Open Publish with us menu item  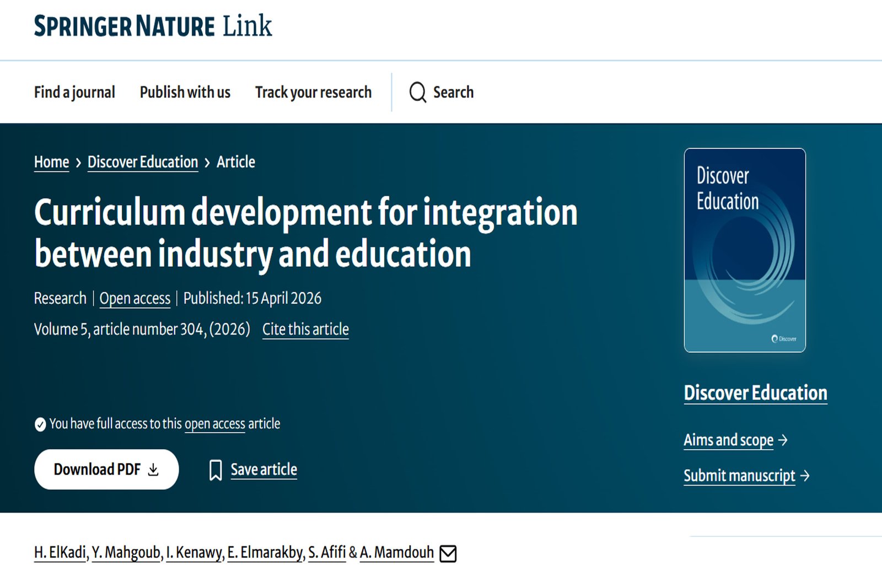coord(185,92)
